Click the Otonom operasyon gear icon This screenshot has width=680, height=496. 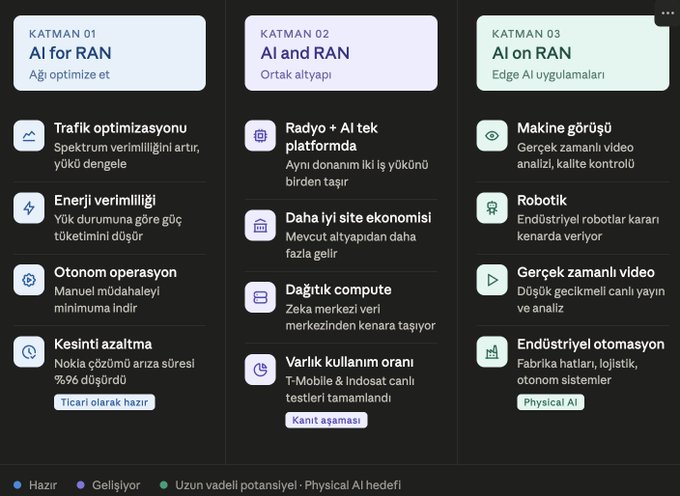click(x=29, y=280)
